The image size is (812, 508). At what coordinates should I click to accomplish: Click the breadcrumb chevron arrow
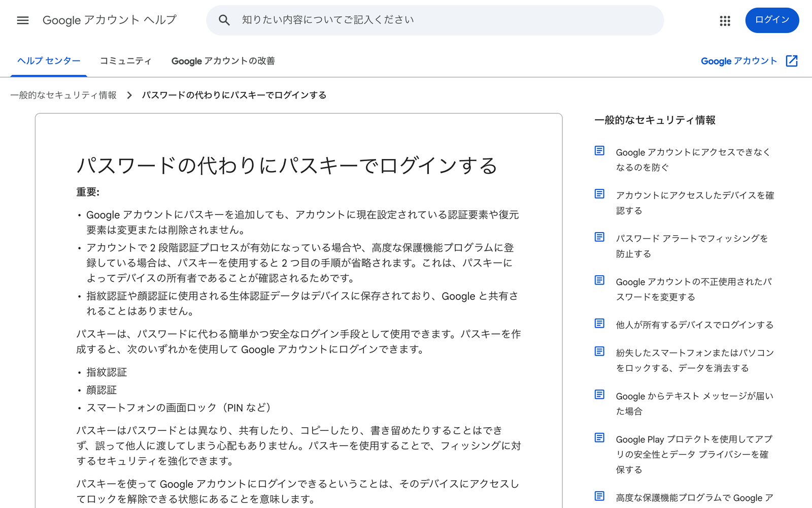click(129, 96)
